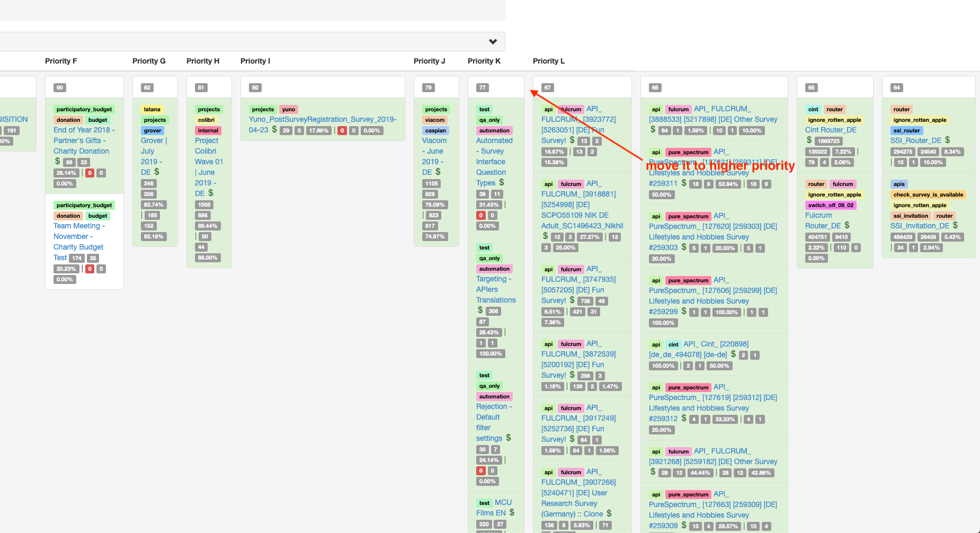Image resolution: width=980 pixels, height=533 pixels.
Task: Select the Priority I column header
Action: click(255, 61)
